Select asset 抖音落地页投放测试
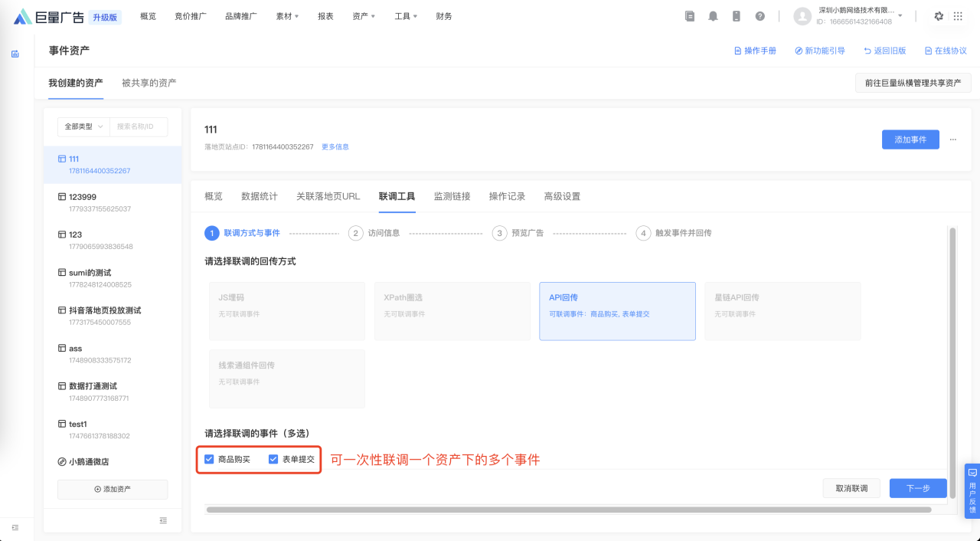980x541 pixels. pyautogui.click(x=113, y=316)
